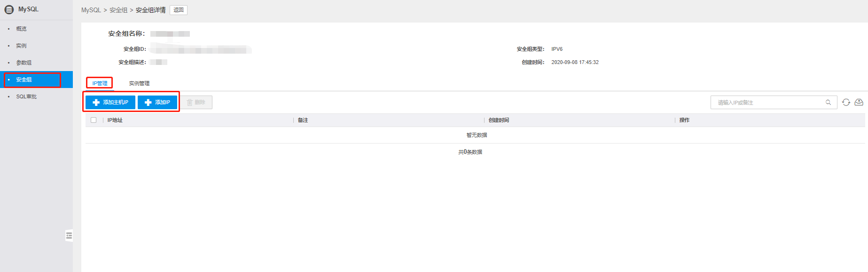868x272 pixels.
Task: Go to 概览 in the sidebar
Action: click(x=21, y=29)
